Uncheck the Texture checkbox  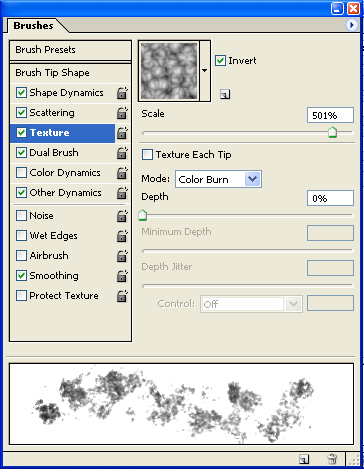[x=21, y=133]
